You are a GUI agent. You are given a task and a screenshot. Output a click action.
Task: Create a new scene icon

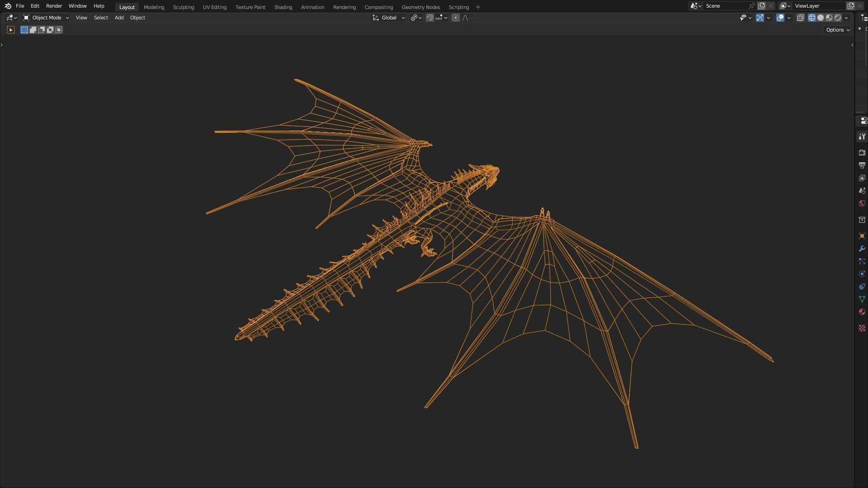coord(762,6)
